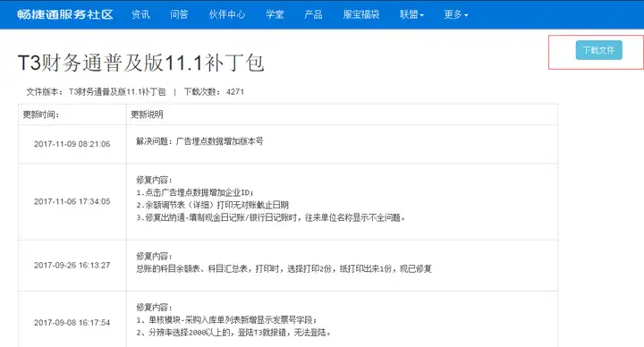
Task: Select the 2017-11-06 17:34:05 update entry
Action: 288,201
